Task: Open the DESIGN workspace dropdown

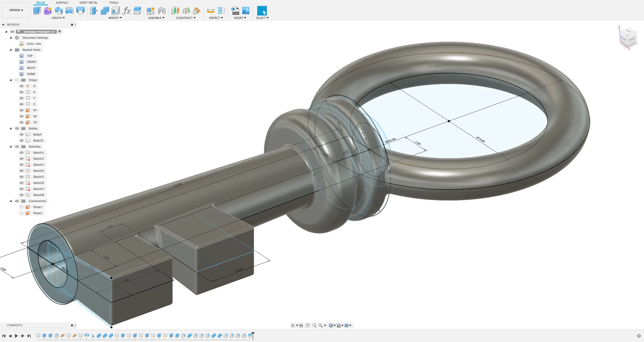Action: [16, 10]
